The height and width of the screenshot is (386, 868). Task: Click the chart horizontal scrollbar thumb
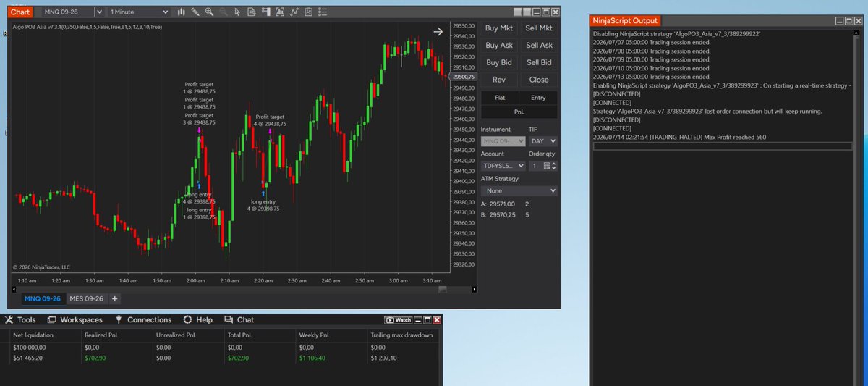pyautogui.click(x=443, y=290)
